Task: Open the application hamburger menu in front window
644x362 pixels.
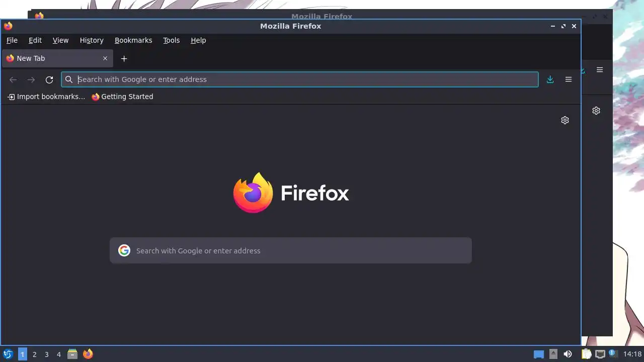Action: [569, 79]
